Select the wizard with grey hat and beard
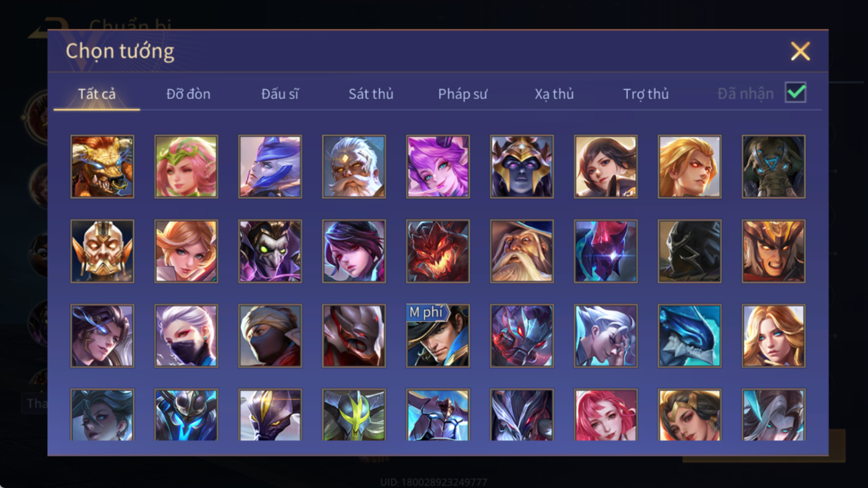 click(x=522, y=251)
